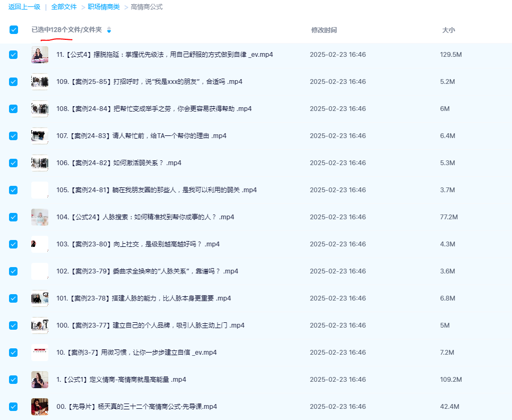Uncheck 00.【先导片】杨天真的三十二个高情商公式

click(x=13, y=406)
